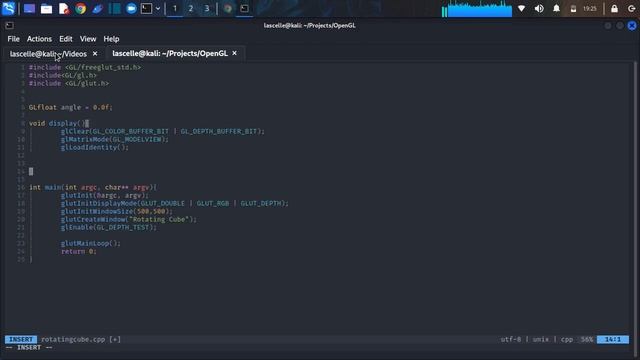The height and width of the screenshot is (360, 640).
Task: Switch to workspace 1
Action: tap(175, 9)
